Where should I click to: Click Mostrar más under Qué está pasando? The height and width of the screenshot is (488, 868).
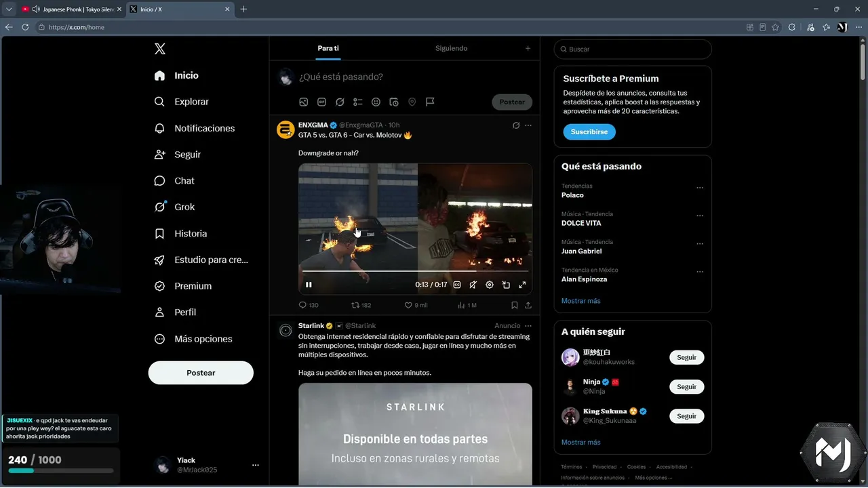click(581, 301)
